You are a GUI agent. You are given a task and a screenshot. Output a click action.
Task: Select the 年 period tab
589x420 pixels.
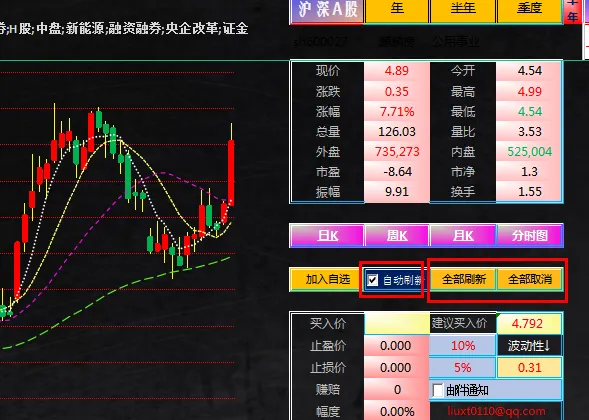tap(397, 10)
